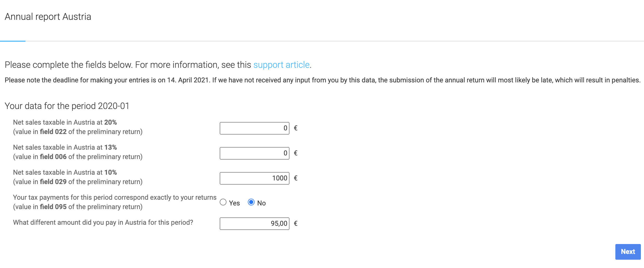Click the euro symbol beside the 95,00 field
The image size is (644, 268).
[296, 223]
